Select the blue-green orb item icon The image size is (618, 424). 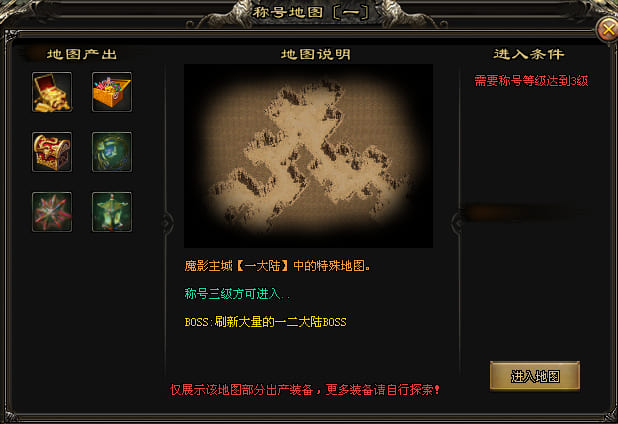112,152
